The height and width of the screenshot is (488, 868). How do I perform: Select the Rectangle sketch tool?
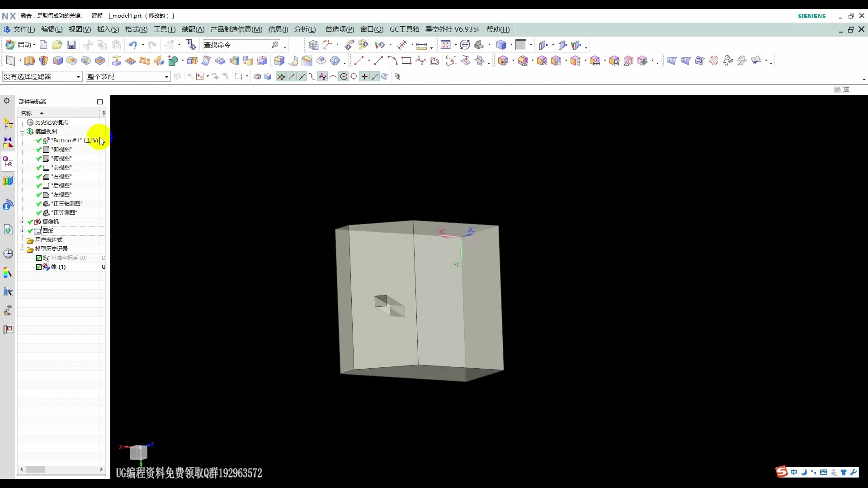(406, 61)
